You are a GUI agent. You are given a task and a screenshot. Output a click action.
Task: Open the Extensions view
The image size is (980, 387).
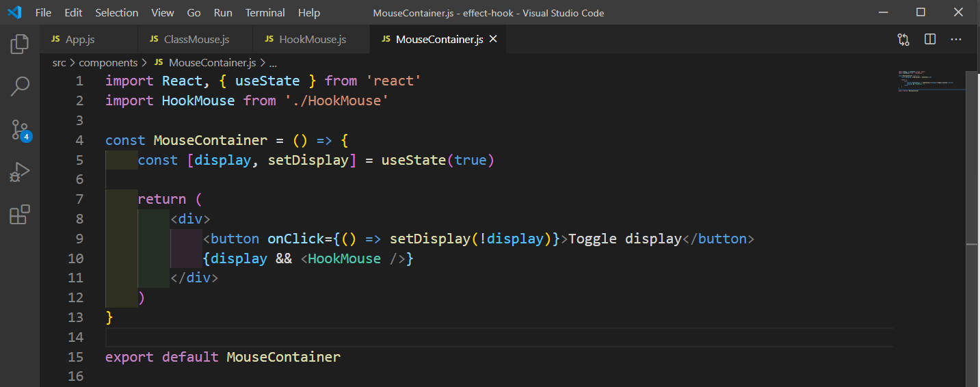click(20, 215)
